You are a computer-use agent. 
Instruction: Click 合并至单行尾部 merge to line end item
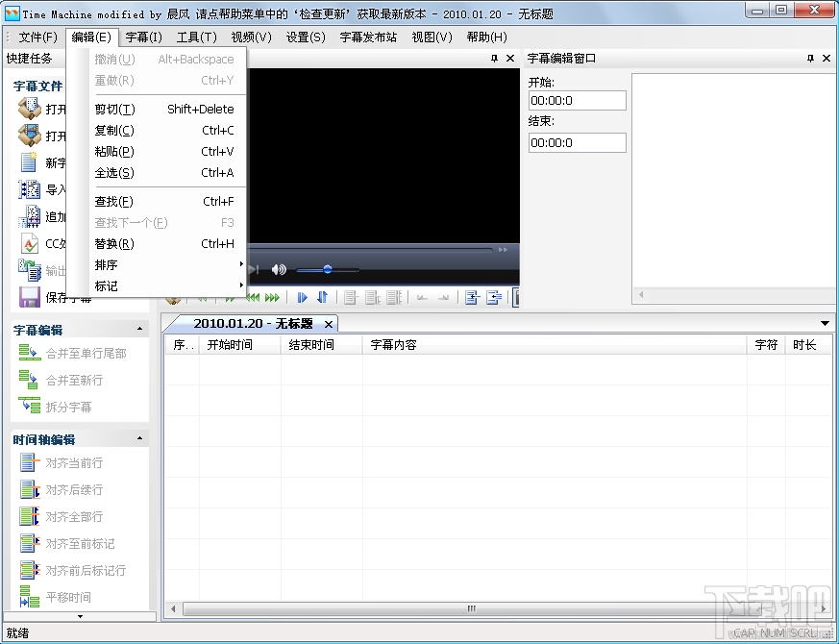(73, 353)
